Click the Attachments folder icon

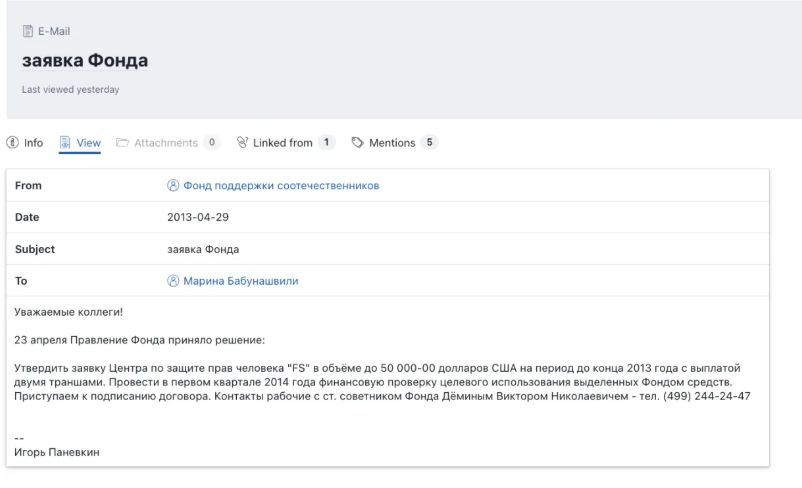point(122,143)
